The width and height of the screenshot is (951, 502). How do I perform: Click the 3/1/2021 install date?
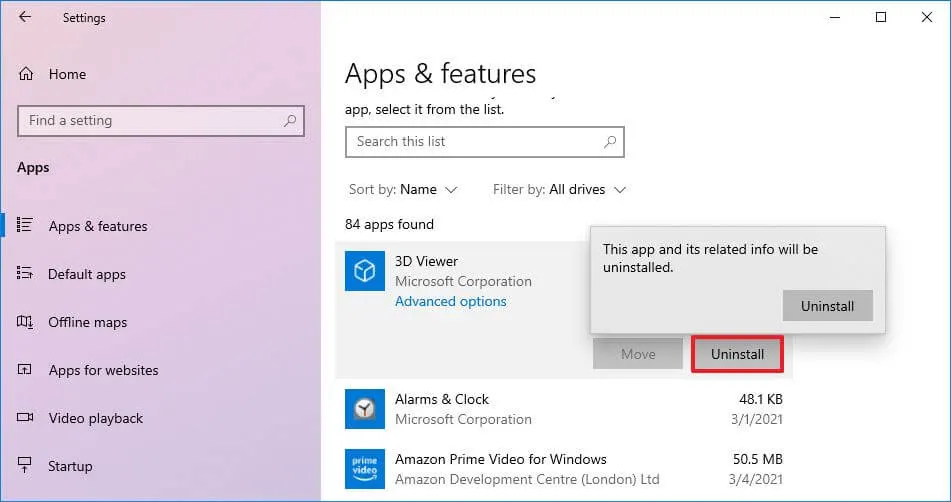coord(756,419)
